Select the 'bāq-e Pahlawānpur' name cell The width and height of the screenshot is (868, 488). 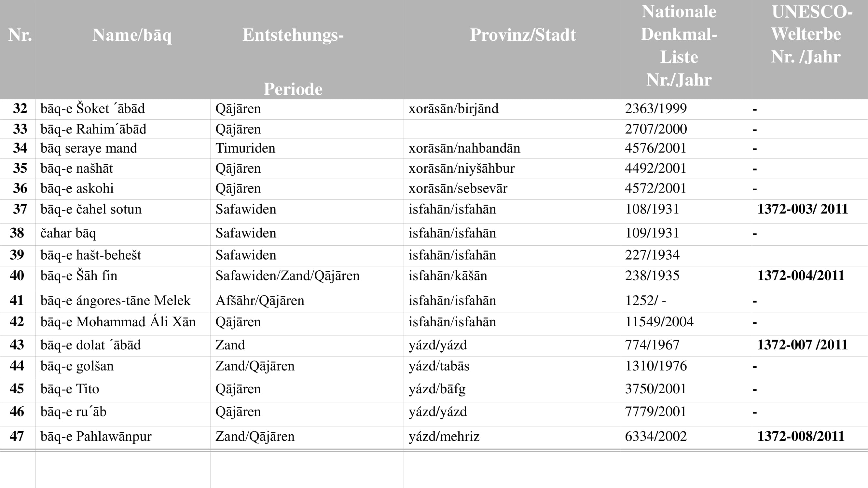[x=96, y=437]
